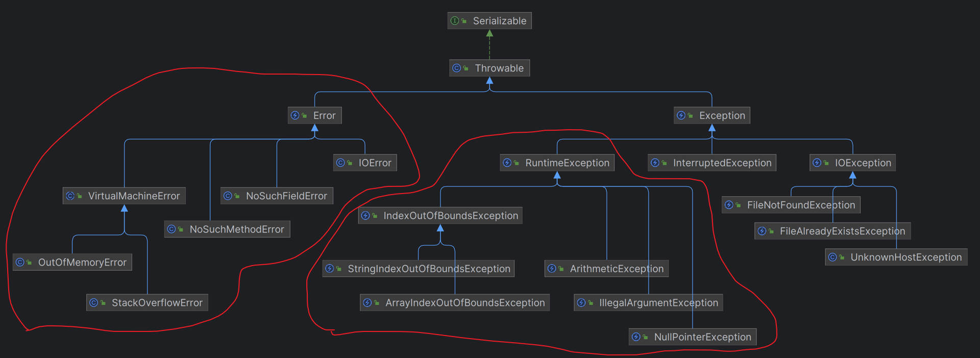
Task: Click the exception-class icon beside Error
Action: click(x=295, y=115)
